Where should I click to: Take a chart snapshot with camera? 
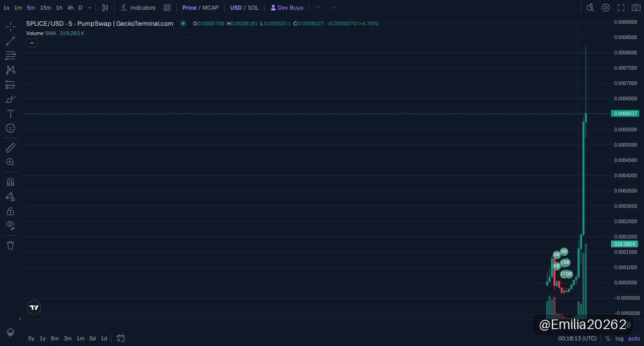tap(636, 8)
